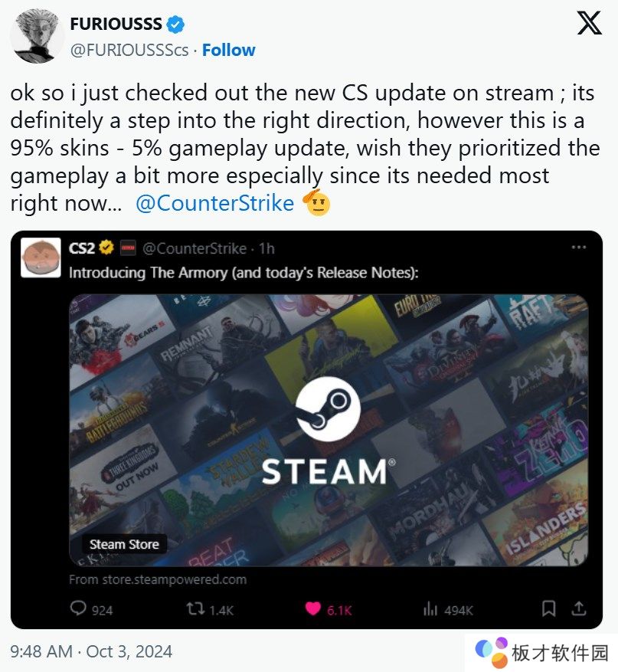The height and width of the screenshot is (672, 618).
Task: Click the saluting face emoji
Action: (316, 202)
